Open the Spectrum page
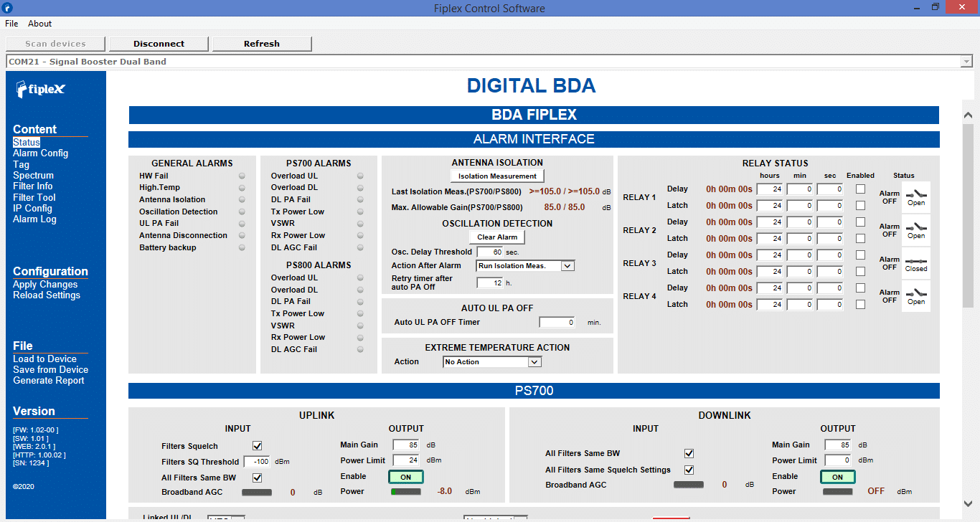Screen dimensions: 980x522 (x=33, y=176)
